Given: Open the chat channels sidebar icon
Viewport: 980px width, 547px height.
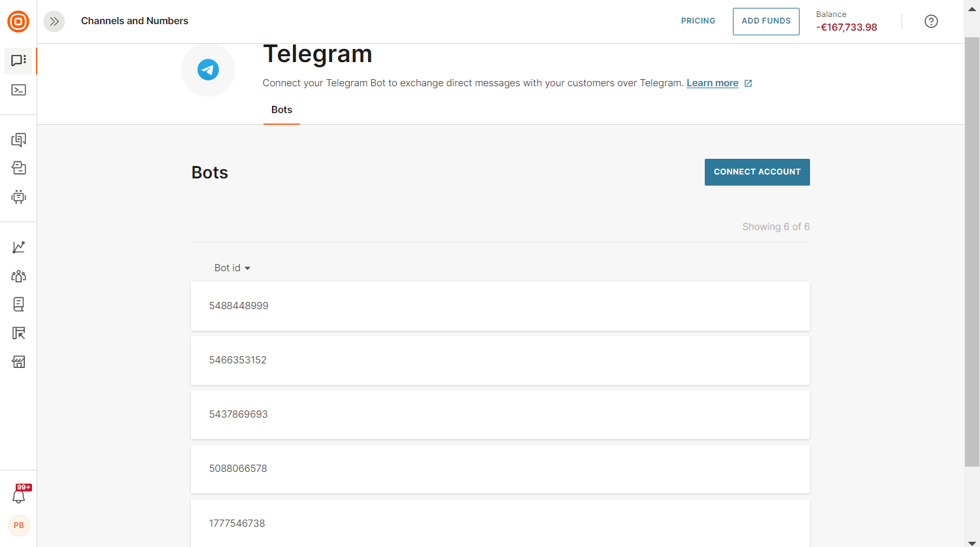Looking at the screenshot, I should [x=18, y=61].
